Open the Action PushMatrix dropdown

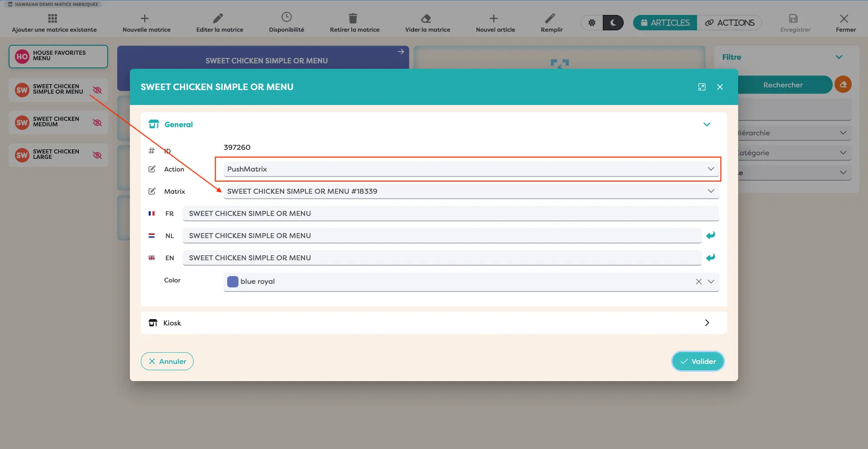click(x=471, y=169)
